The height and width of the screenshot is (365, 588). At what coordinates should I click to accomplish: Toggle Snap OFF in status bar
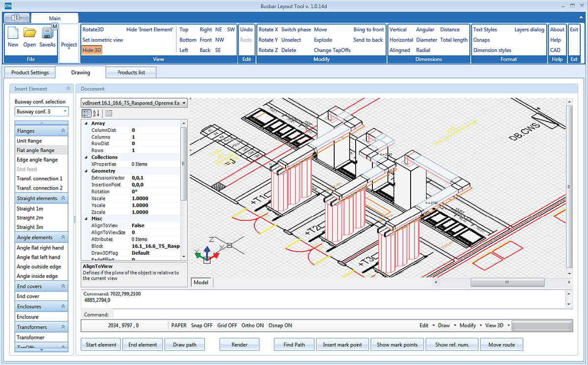pos(202,325)
